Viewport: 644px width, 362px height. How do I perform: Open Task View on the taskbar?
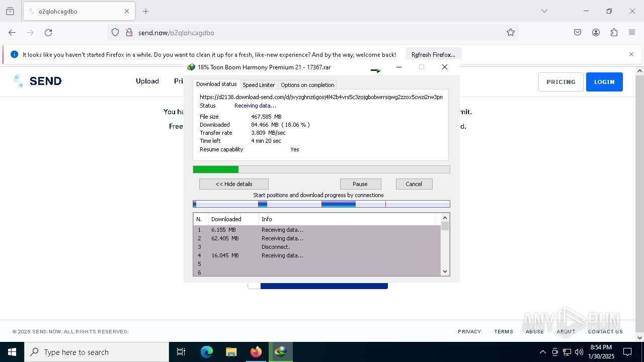click(x=181, y=352)
